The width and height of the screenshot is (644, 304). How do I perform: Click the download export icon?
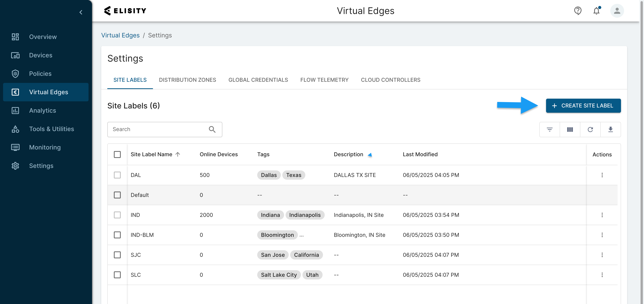click(x=610, y=130)
